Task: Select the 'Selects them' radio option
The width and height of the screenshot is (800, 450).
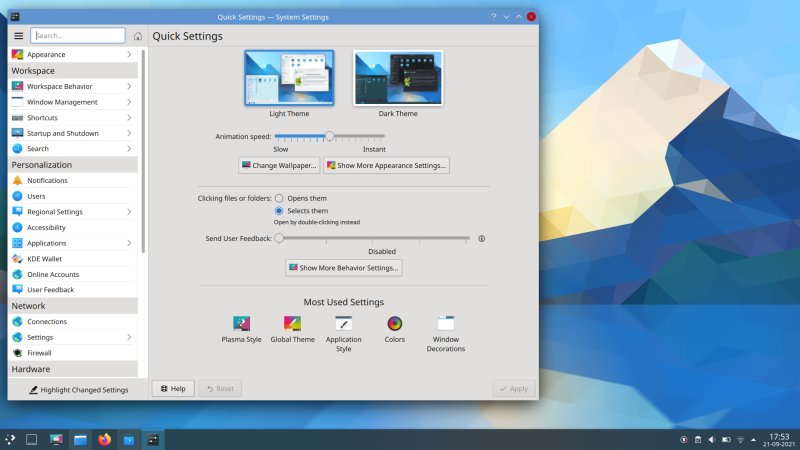Action: (280, 211)
